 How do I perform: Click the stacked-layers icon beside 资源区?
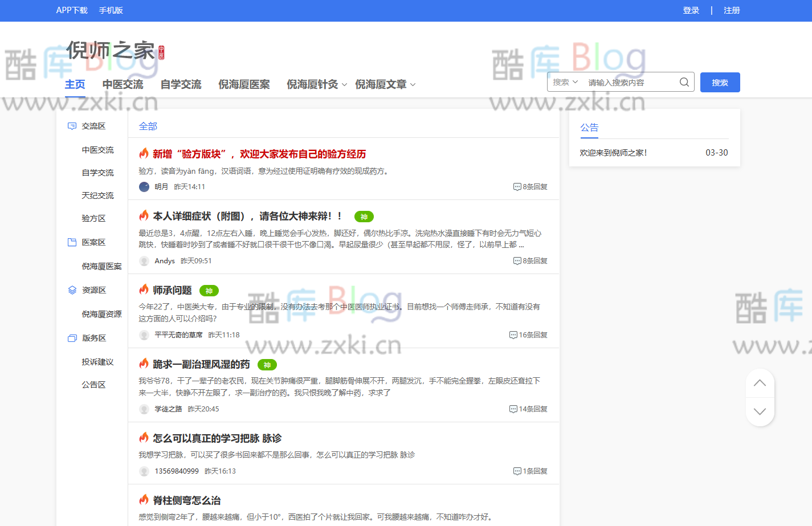click(72, 289)
